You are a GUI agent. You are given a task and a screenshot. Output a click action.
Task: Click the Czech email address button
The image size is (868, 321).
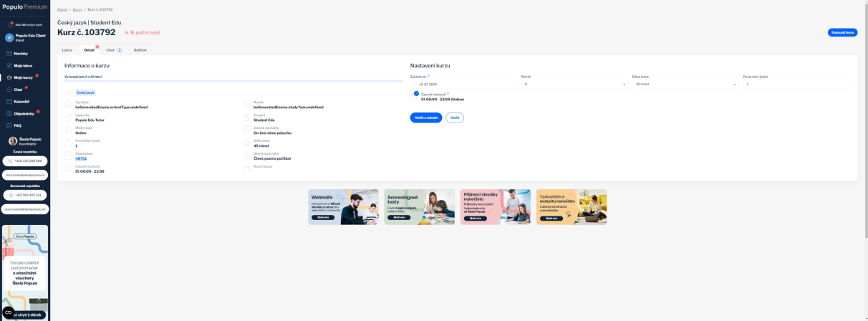pos(25,175)
